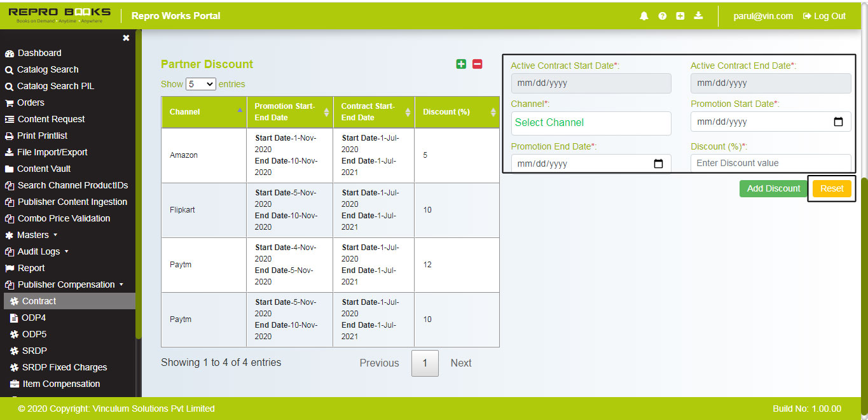Click the green plus icon beside Partner Discount
The height and width of the screenshot is (420, 868).
click(x=461, y=64)
